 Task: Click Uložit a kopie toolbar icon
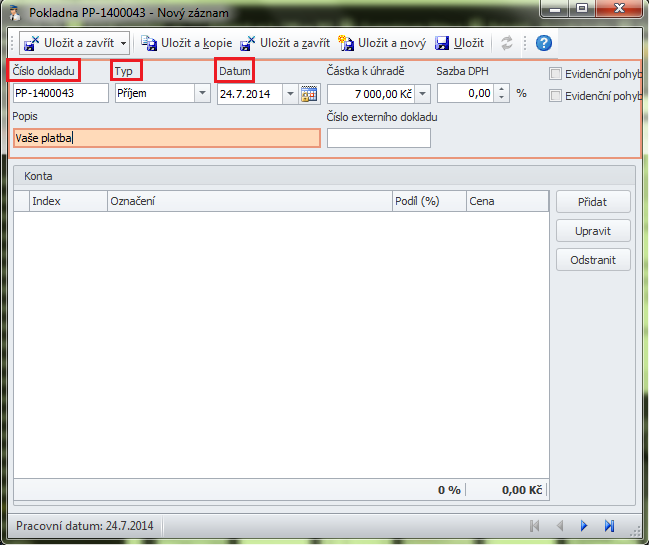click(x=149, y=43)
